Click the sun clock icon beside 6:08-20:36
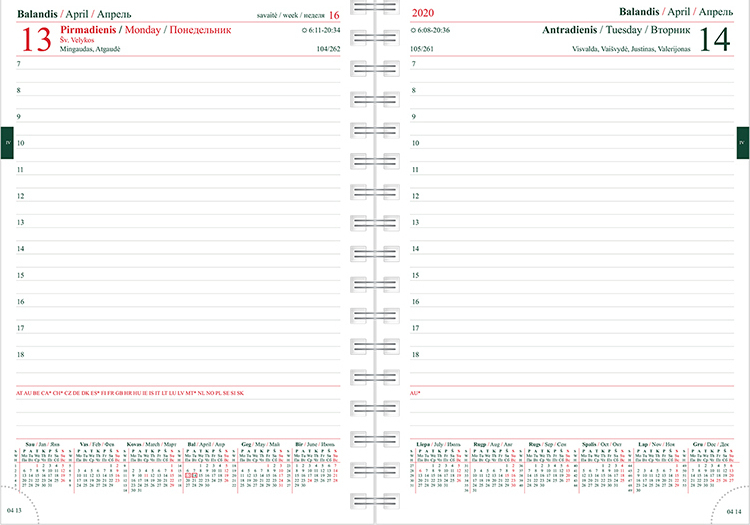Viewport: 750px width, 525px height. point(413,31)
